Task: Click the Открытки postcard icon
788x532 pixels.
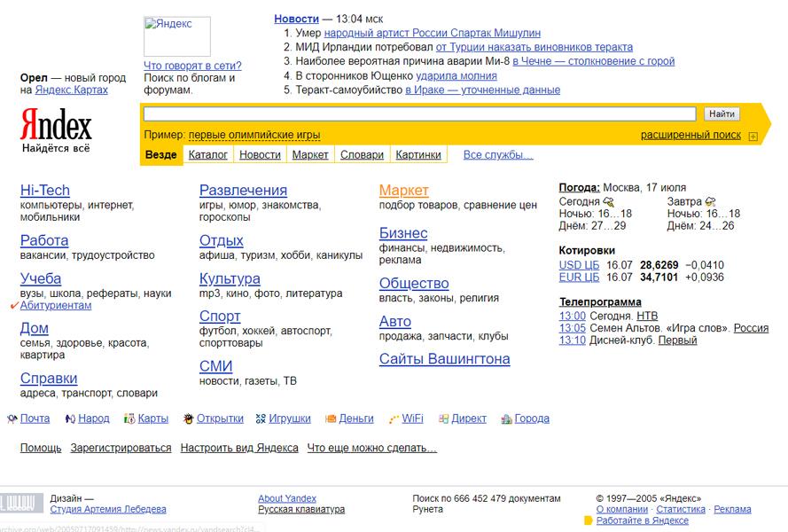Action: [189, 419]
